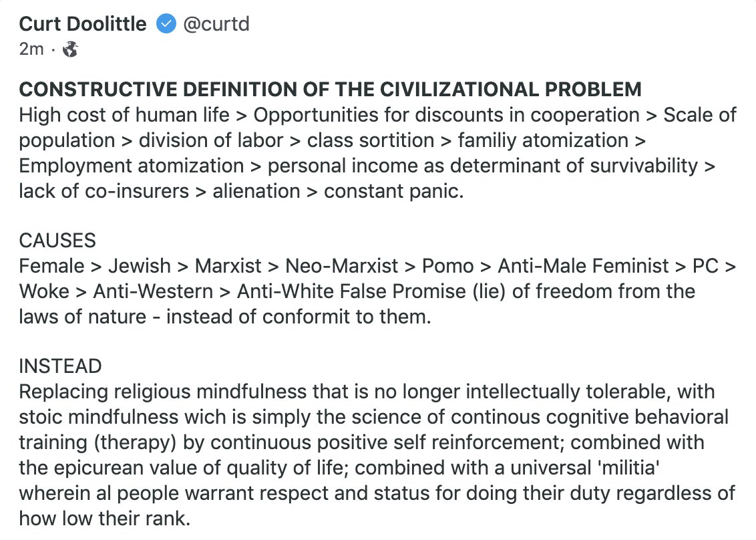Click the 'CAUSES' heading text
Viewport: 756px width, 540px height.
point(57,241)
